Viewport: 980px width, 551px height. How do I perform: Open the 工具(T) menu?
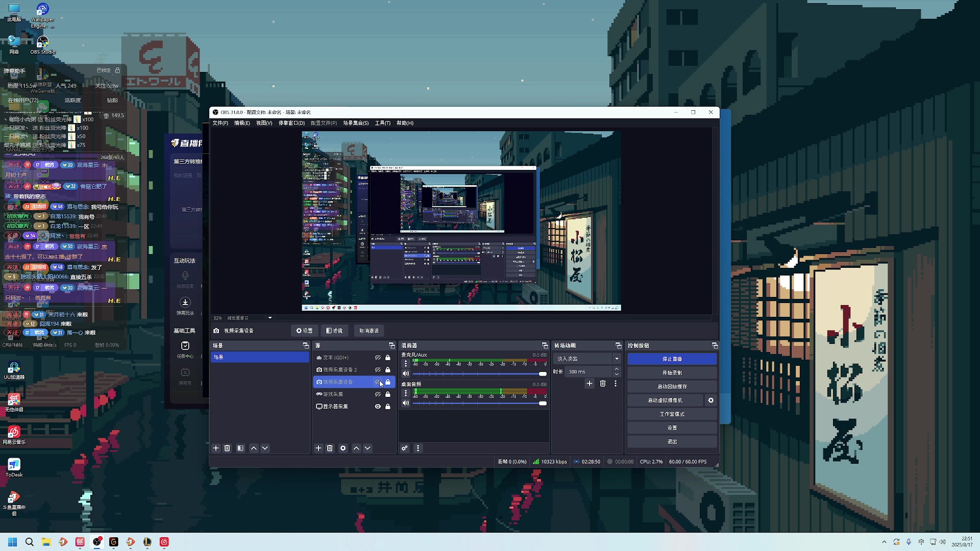point(383,123)
